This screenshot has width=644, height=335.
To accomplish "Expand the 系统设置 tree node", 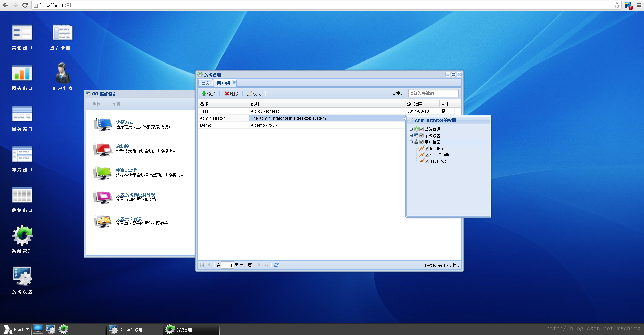I will pyautogui.click(x=411, y=136).
